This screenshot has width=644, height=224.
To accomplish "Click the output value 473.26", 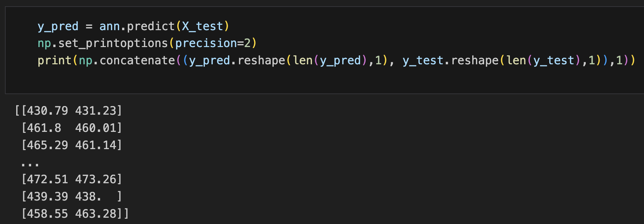I will (96, 180).
